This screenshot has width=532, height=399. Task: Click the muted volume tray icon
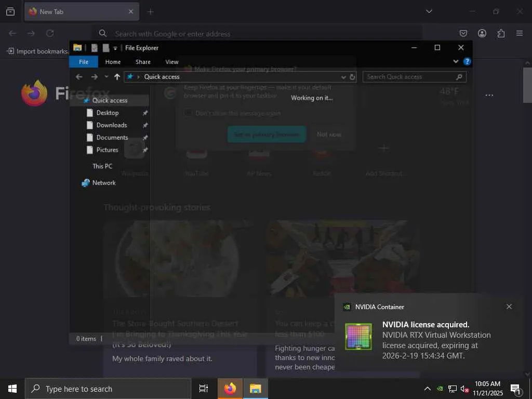(x=464, y=389)
